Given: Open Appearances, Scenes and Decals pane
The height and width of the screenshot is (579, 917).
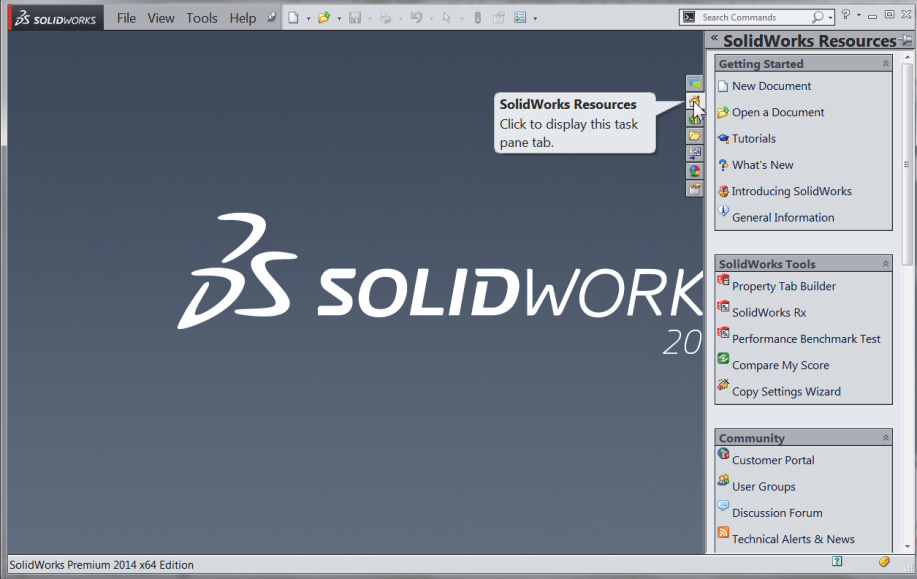Looking at the screenshot, I should click(x=695, y=170).
